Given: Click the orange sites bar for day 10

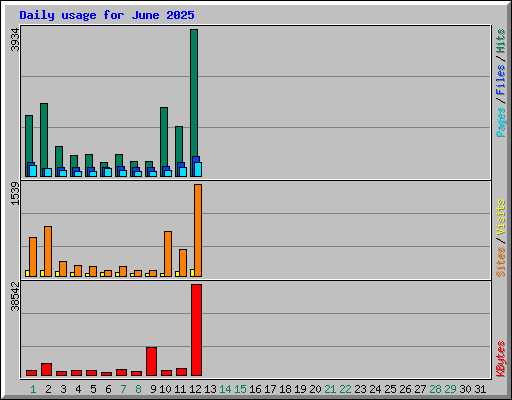Looking at the screenshot, I should point(168,254).
